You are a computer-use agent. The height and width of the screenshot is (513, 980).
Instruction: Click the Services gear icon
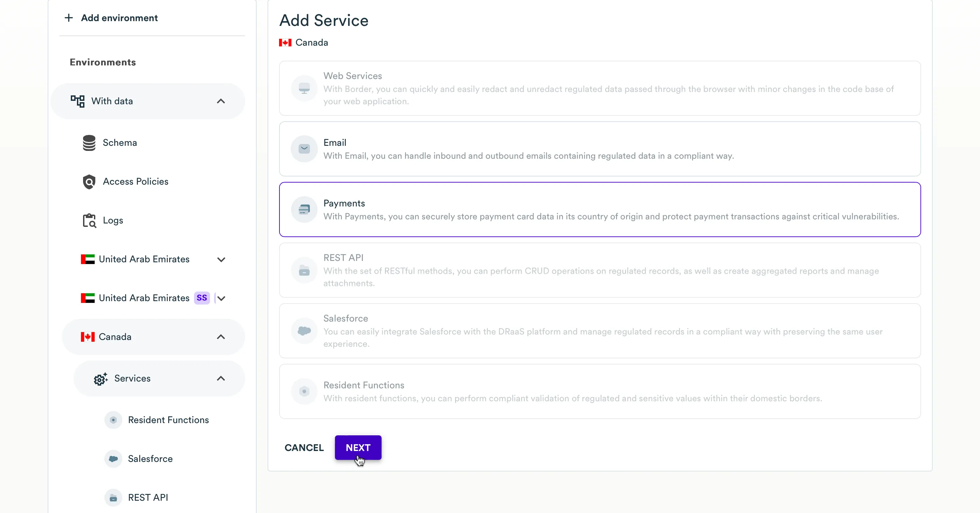(100, 379)
